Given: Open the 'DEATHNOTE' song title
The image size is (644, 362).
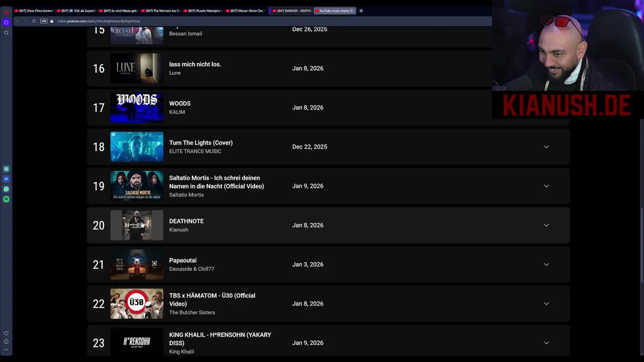Looking at the screenshot, I should coord(186,221).
